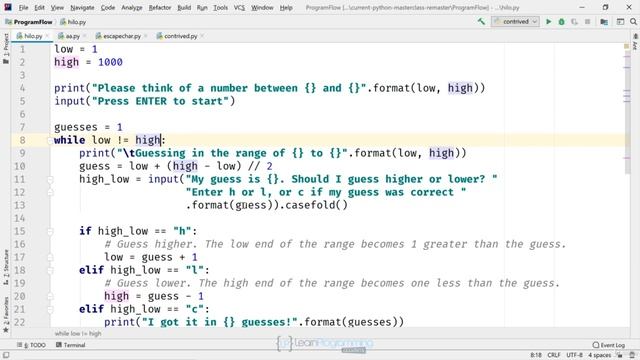Collapse the while loop fold marker on line 8
Image resolution: width=640 pixels, height=360 pixels.
pyautogui.click(x=50, y=140)
